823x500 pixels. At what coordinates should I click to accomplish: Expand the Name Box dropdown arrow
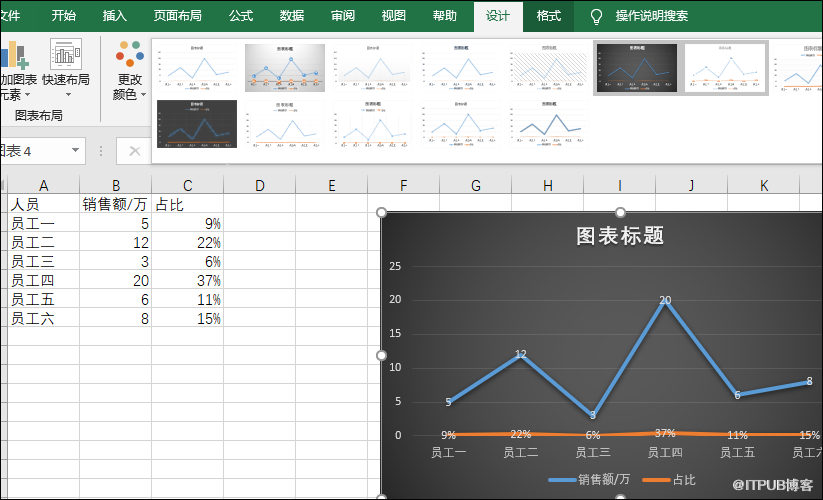click(x=76, y=151)
